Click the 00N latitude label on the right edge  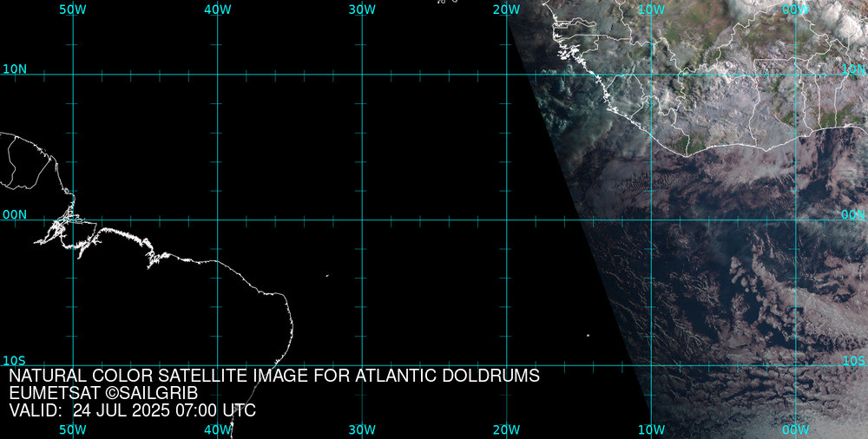coord(853,215)
